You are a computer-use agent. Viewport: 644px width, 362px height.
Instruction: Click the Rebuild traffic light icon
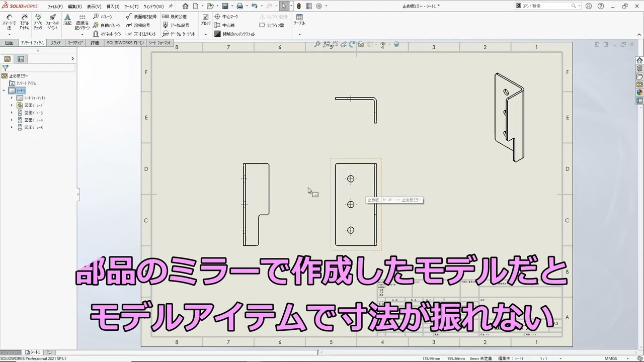click(299, 6)
